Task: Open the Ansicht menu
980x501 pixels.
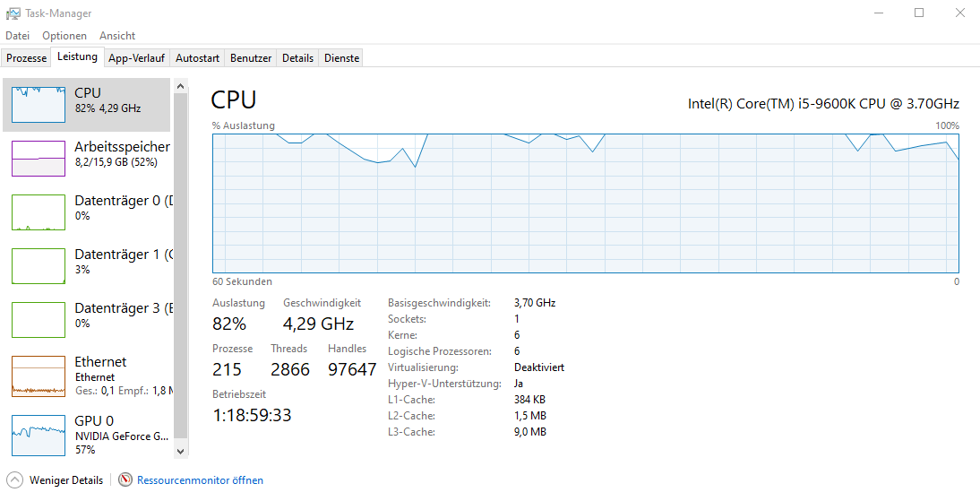Action: (117, 36)
